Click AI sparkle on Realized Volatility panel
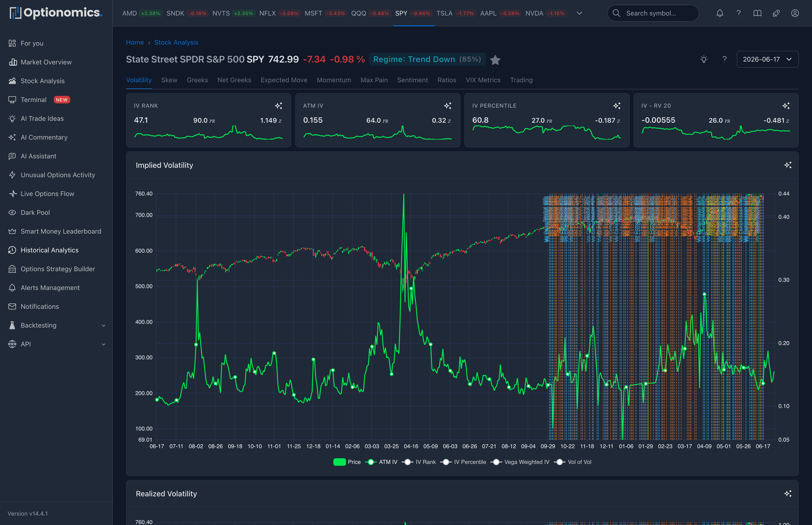Screen dimensions: 812x525 [x=788, y=493]
